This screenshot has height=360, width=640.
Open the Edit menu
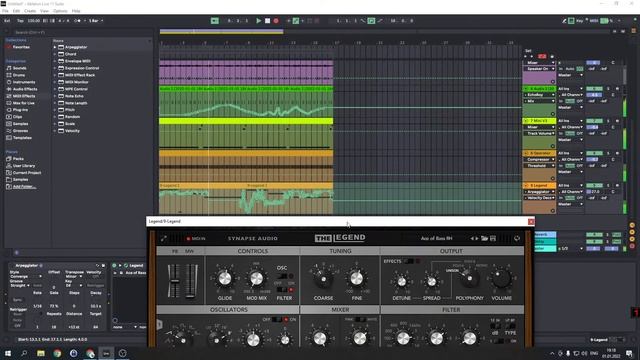(x=16, y=11)
